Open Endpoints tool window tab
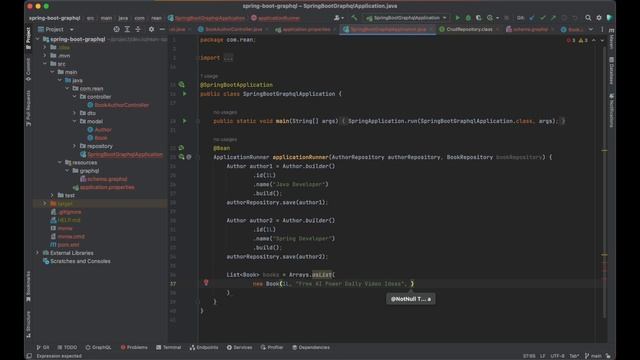The image size is (640, 360). (204, 347)
